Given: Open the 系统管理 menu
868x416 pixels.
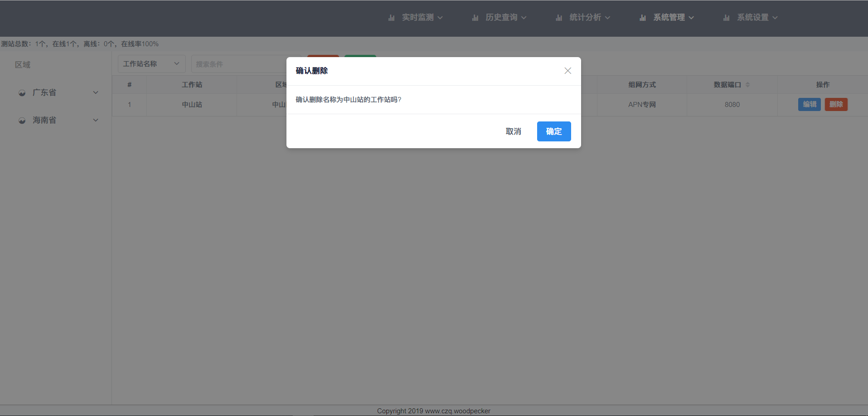Looking at the screenshot, I should tap(667, 18).
